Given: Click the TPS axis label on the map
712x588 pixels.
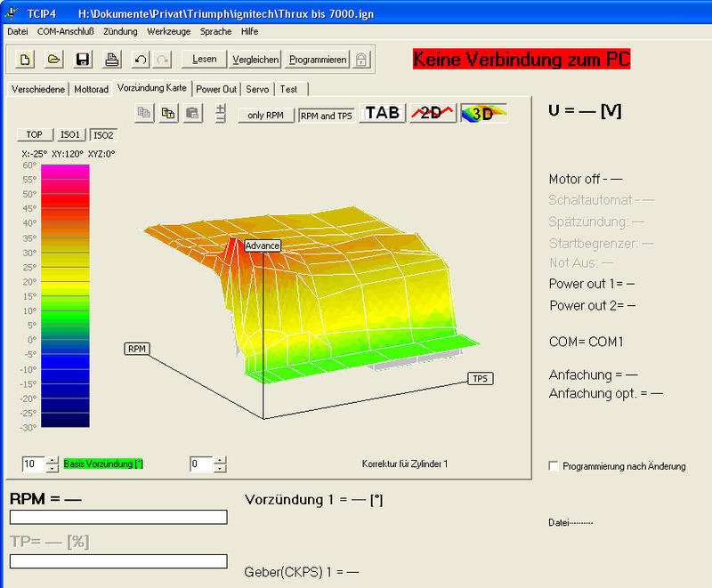Looking at the screenshot, I should pos(481,378).
